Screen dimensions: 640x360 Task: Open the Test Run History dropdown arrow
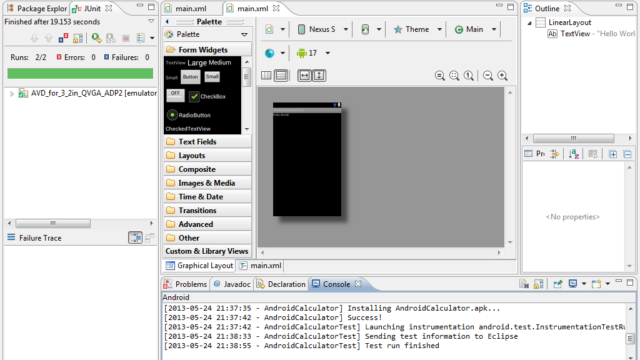[152, 38]
